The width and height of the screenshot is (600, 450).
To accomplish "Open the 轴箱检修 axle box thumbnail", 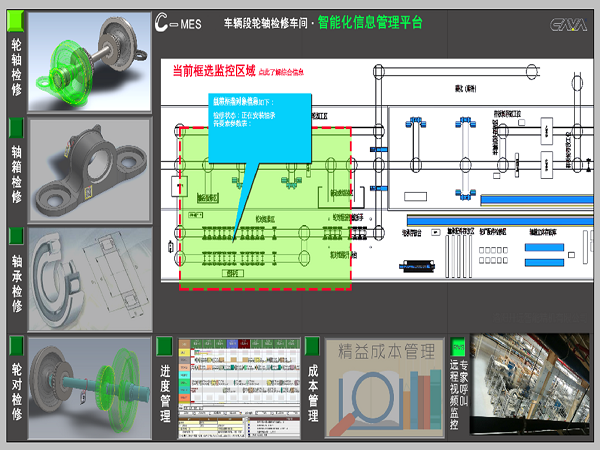I will (x=90, y=170).
